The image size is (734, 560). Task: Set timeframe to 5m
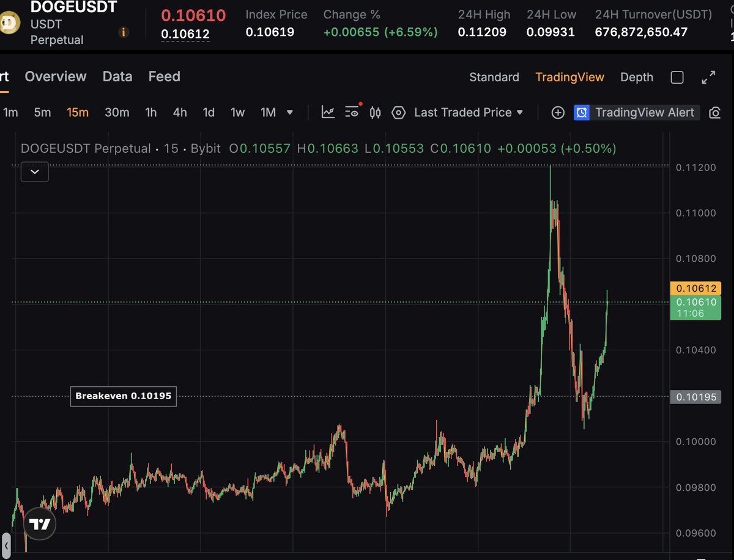42,112
